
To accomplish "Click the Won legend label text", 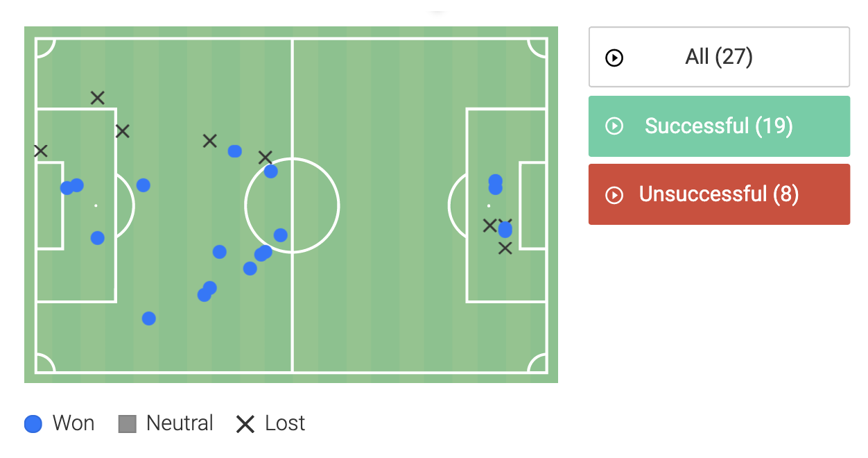I will click(x=73, y=423).
